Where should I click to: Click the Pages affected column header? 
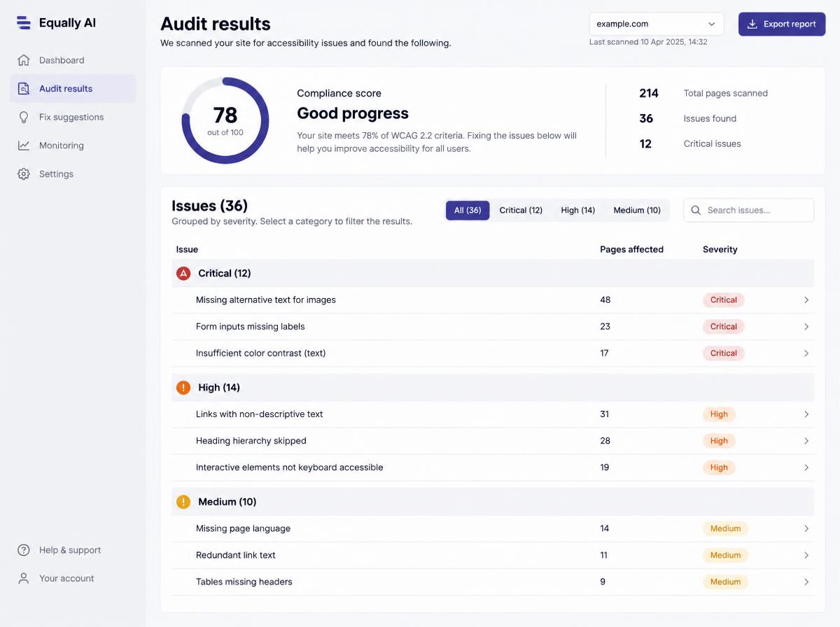coord(631,249)
